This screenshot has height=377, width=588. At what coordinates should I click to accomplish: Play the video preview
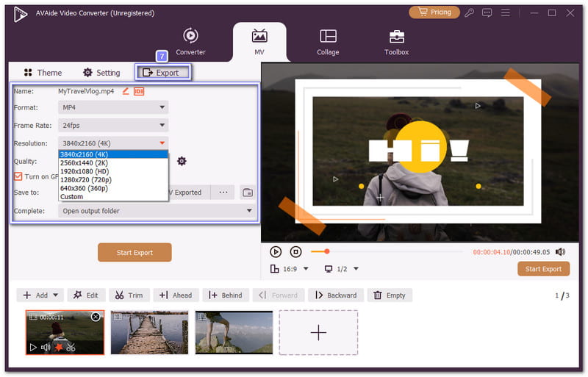276,251
